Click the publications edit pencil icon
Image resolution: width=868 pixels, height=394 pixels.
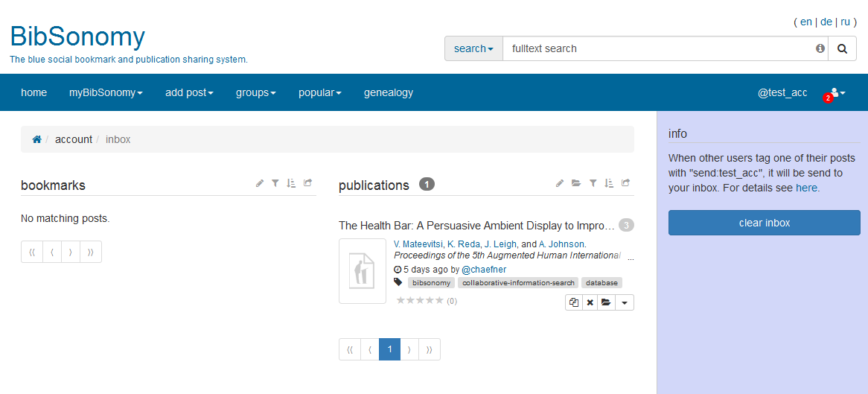560,183
